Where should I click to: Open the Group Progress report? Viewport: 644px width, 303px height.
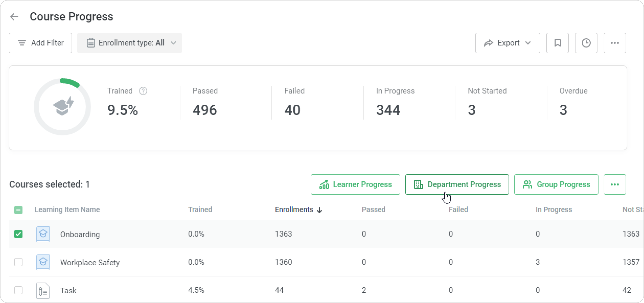pos(556,184)
